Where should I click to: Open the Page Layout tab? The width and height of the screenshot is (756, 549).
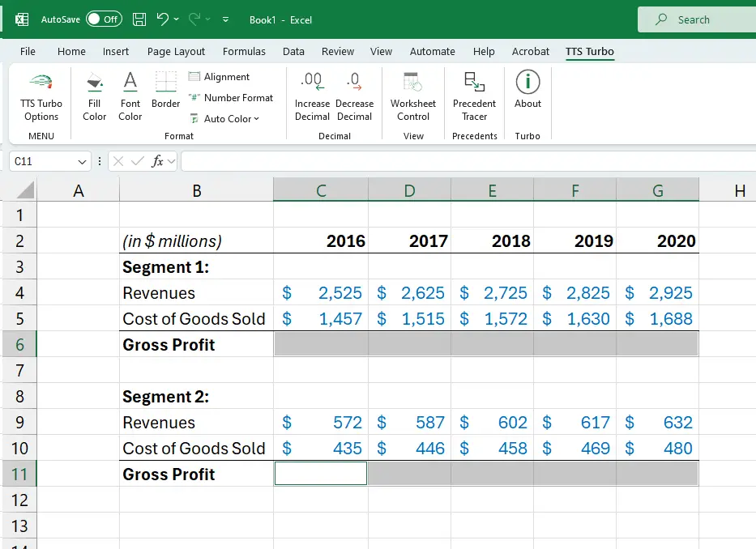click(176, 51)
